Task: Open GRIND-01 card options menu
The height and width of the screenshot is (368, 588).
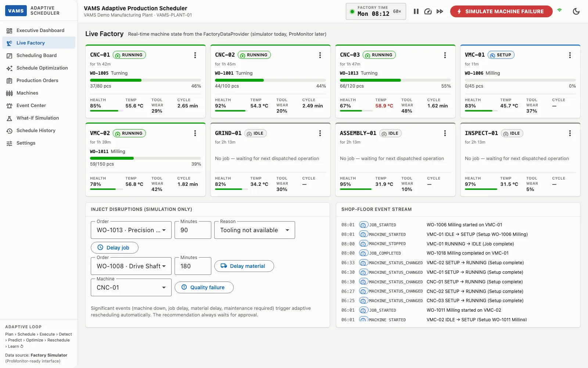Action: tap(320, 133)
